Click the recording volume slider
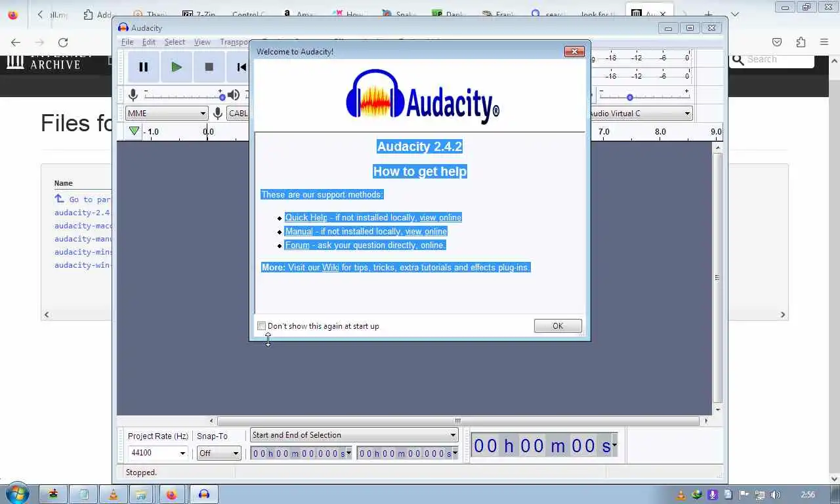 [x=184, y=96]
